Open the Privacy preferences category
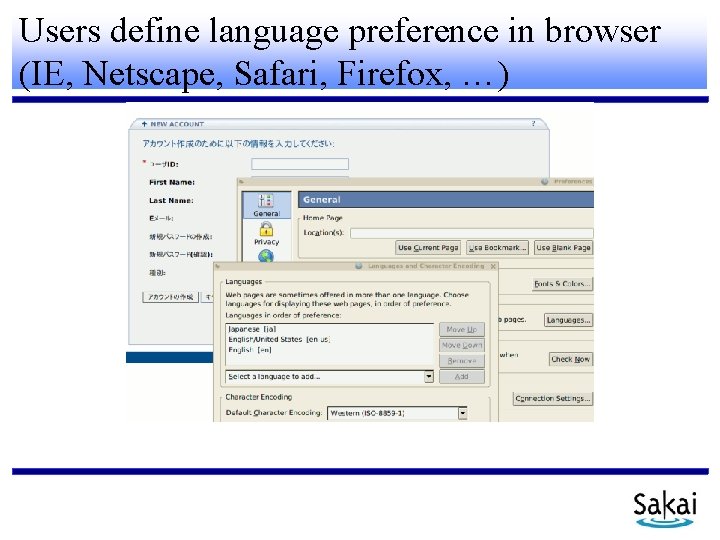720x540 pixels. click(x=266, y=233)
